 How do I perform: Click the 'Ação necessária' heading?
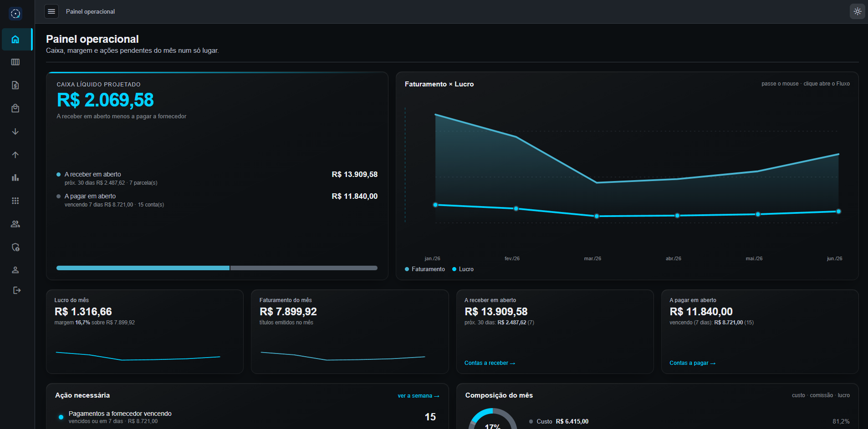tap(82, 395)
